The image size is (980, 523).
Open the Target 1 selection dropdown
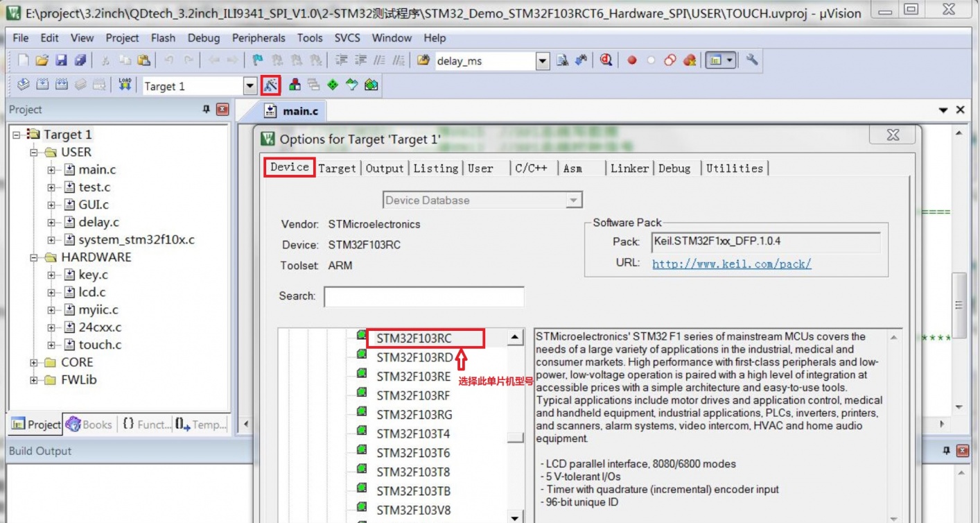pyautogui.click(x=250, y=86)
